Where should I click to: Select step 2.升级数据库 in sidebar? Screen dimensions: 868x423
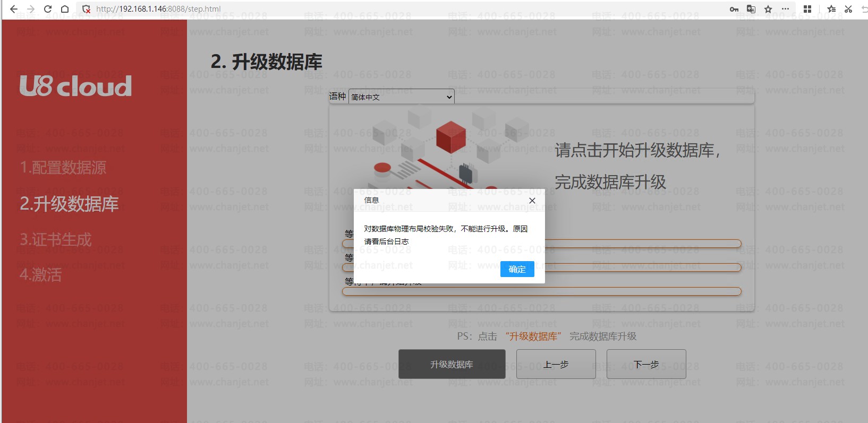(70, 204)
